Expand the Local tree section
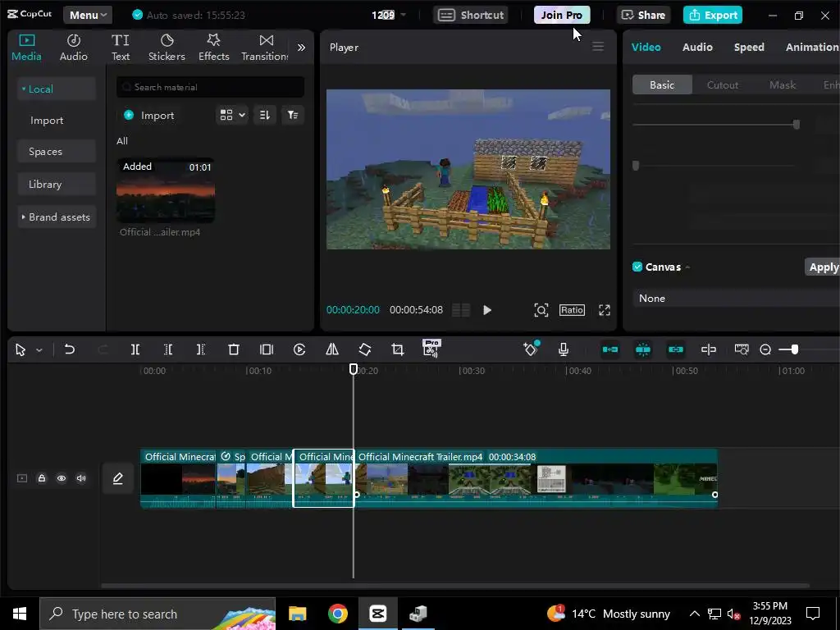Viewport: 840px width, 630px height. [x=24, y=89]
